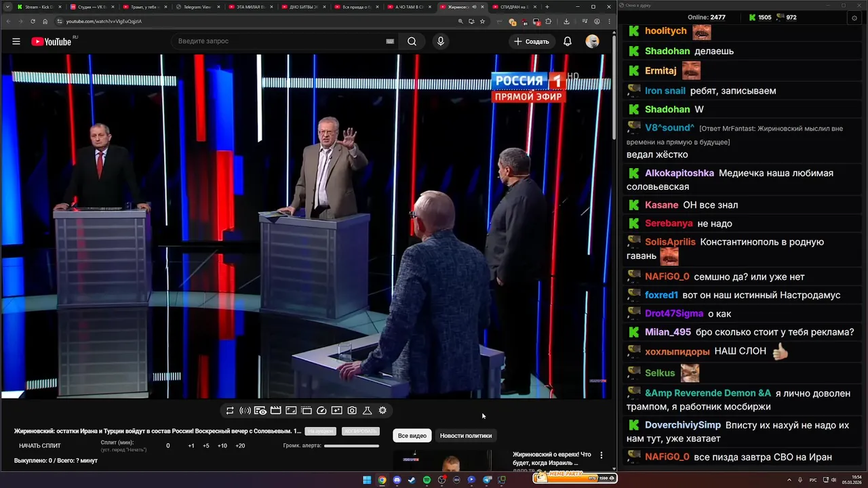868x488 pixels.
Task: Toggle the loop video icon below the player
Action: tap(230, 410)
